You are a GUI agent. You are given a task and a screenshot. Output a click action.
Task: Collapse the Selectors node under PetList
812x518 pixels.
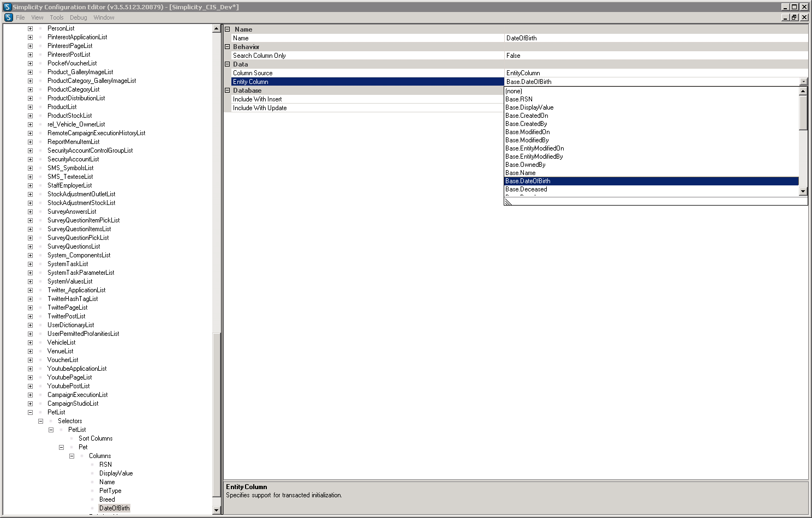[x=40, y=421]
